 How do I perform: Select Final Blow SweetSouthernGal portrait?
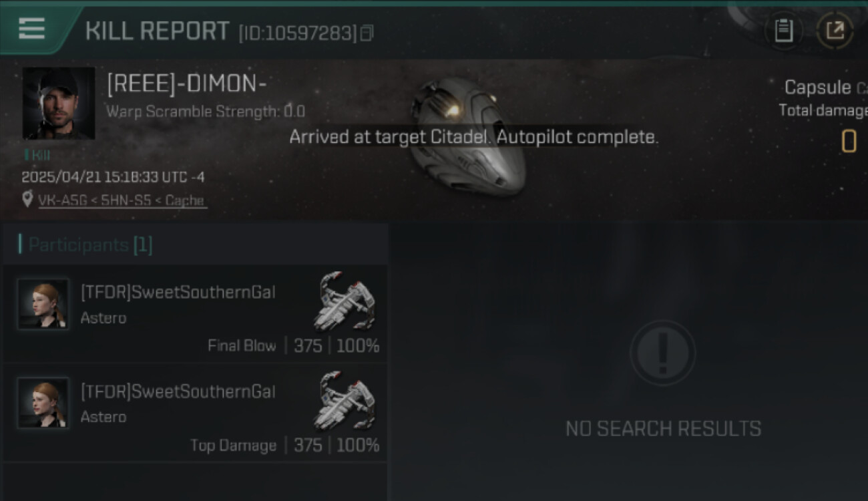click(x=43, y=305)
